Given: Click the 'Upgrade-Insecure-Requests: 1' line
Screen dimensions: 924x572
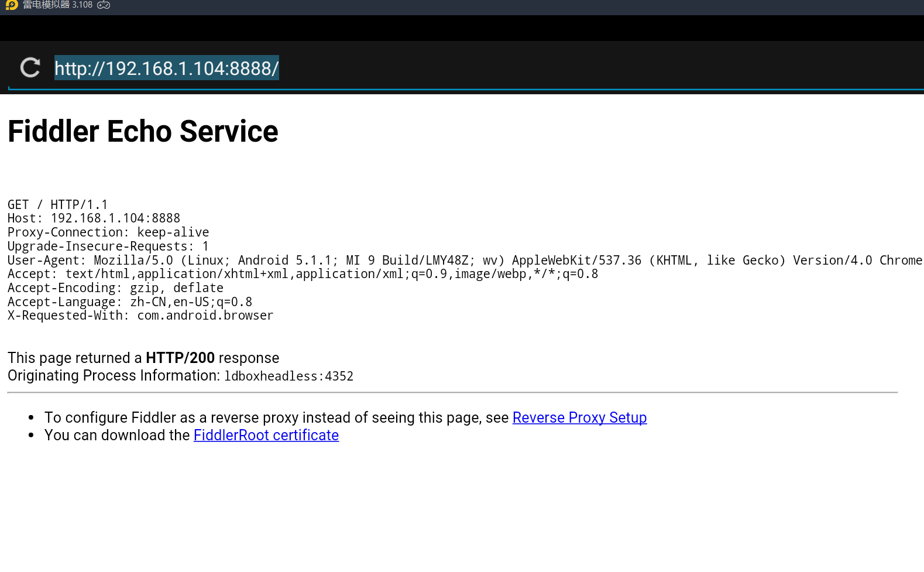Looking at the screenshot, I should (x=108, y=246).
